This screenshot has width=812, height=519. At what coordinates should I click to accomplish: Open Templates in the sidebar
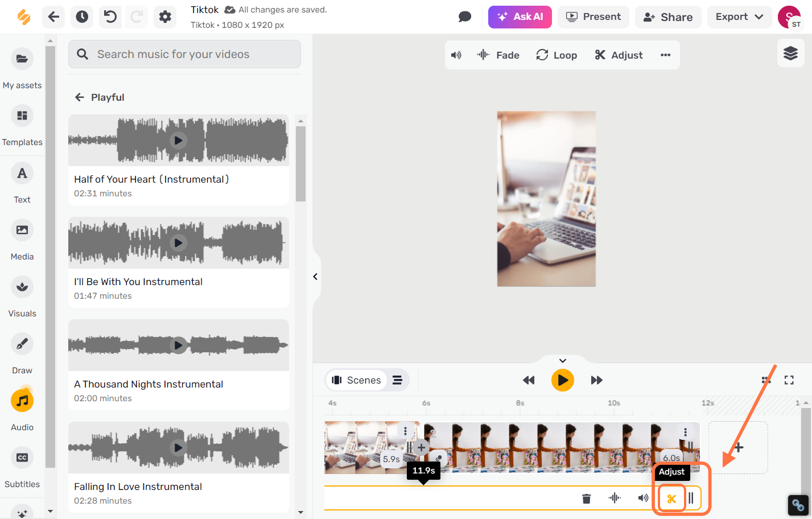pyautogui.click(x=22, y=125)
